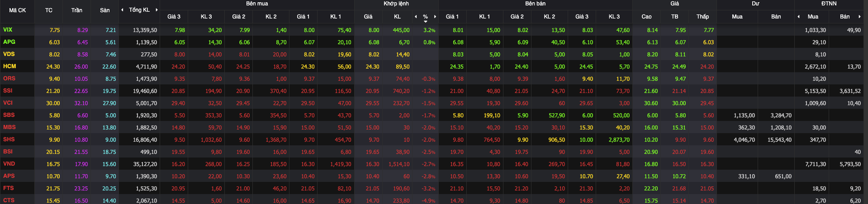This screenshot has width=868, height=204.
Task: Click VND total volume 35,127,20
Action: 145,164
